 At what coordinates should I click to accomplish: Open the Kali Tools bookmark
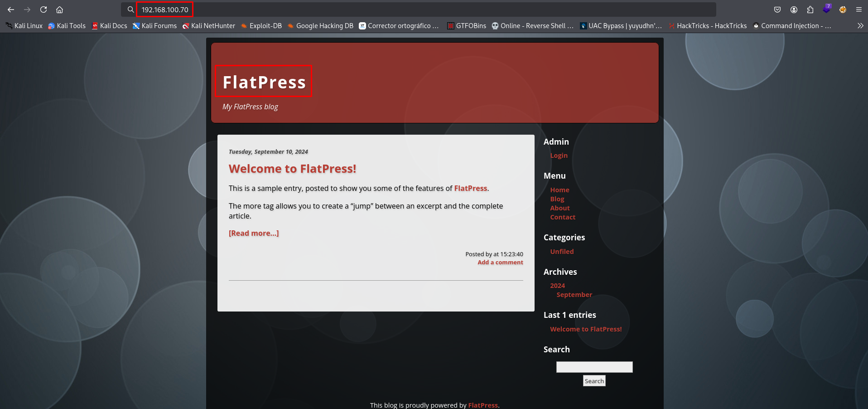[67, 26]
